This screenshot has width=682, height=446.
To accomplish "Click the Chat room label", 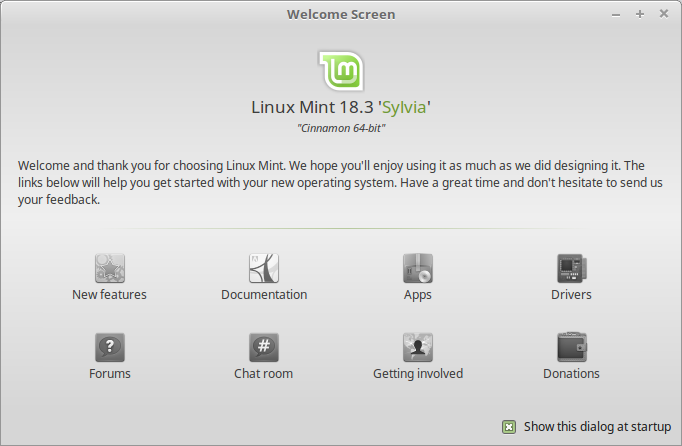I will [x=264, y=374].
